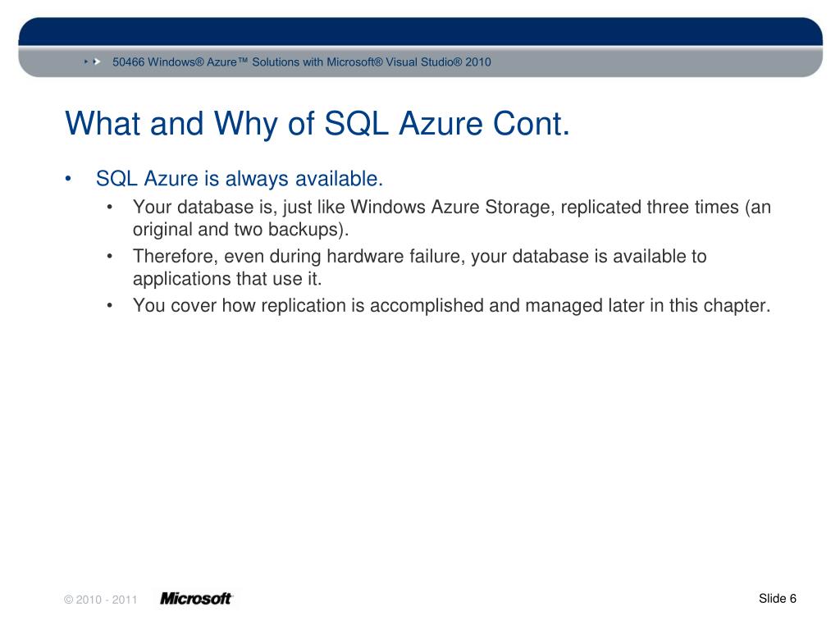Click the line 'applications that use it.'
Viewport: 840px width, 630px height.
tap(228, 277)
